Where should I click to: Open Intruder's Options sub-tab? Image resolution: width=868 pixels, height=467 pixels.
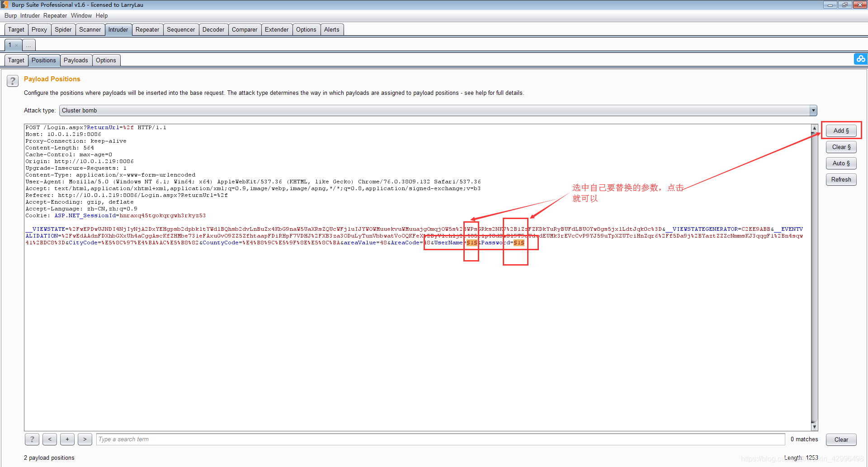(106, 60)
